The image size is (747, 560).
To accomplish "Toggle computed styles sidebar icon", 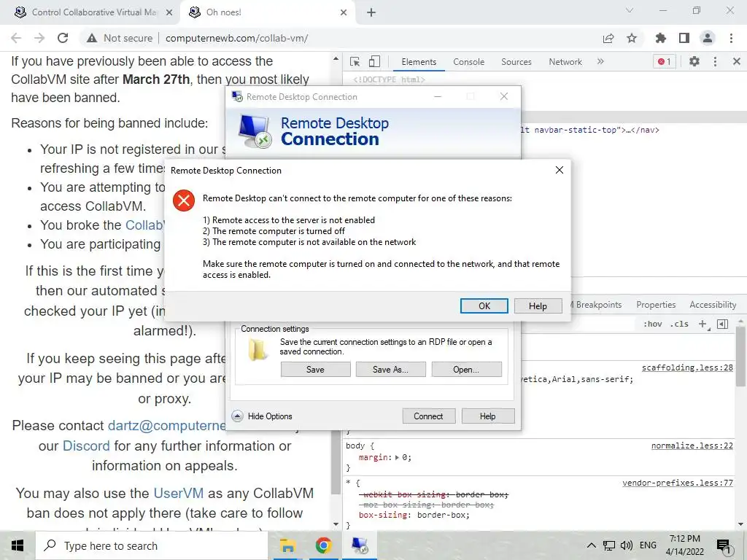I will 723,324.
